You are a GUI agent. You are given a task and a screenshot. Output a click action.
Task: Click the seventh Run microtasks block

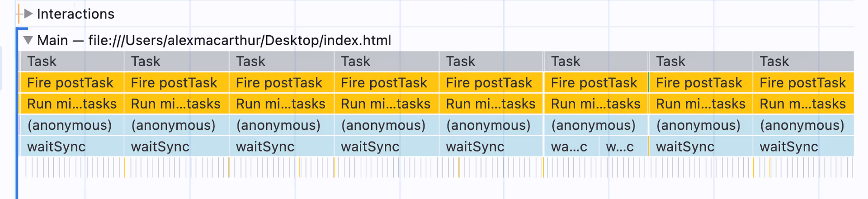[x=701, y=104]
